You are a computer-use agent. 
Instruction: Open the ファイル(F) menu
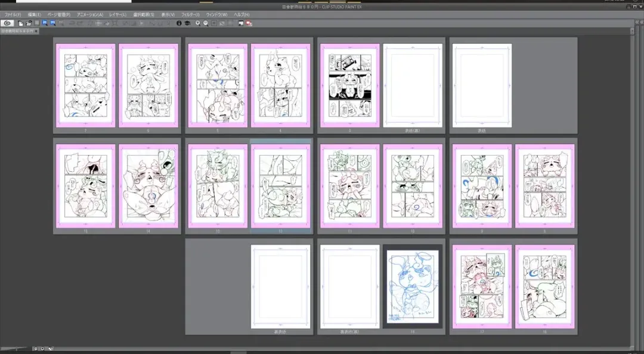13,14
